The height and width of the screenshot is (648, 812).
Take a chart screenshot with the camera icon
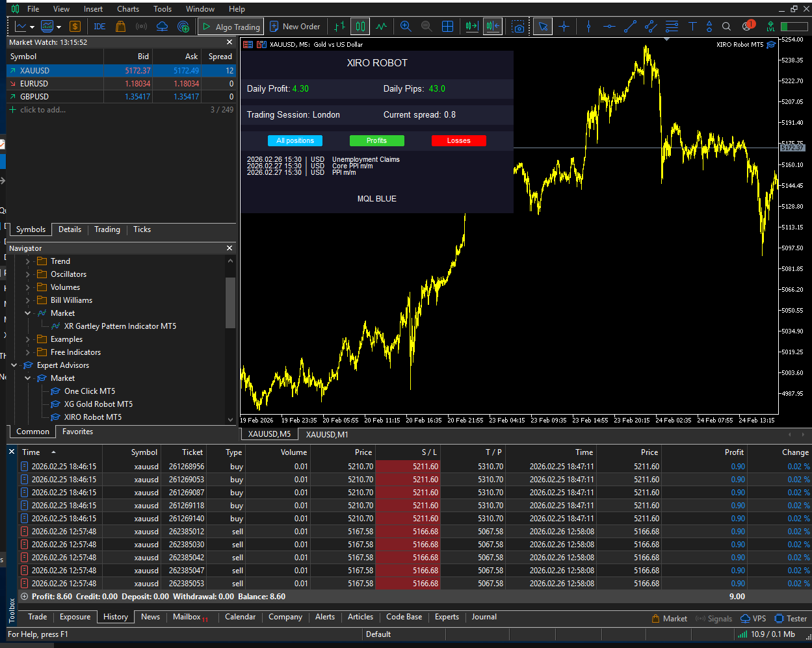pos(518,27)
